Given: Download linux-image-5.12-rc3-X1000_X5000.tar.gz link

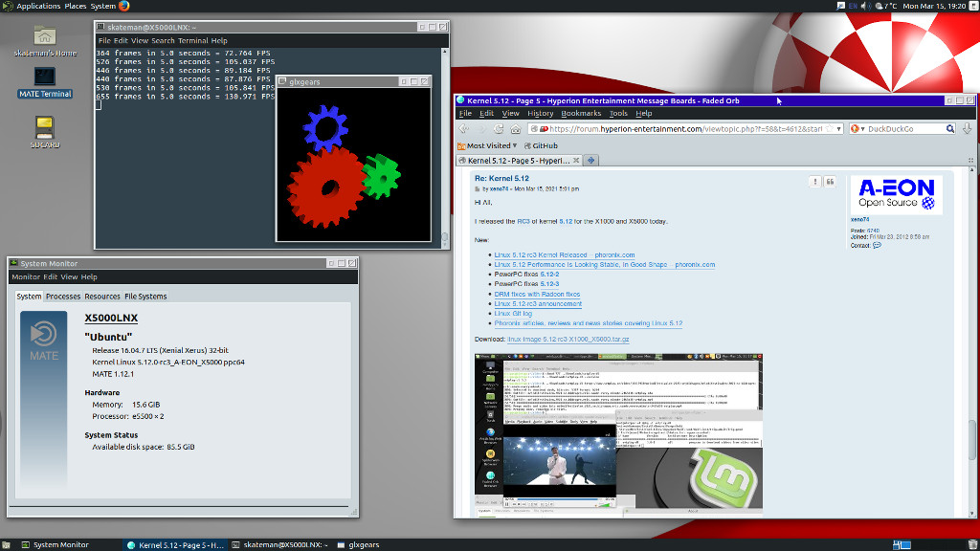Looking at the screenshot, I should (x=568, y=340).
